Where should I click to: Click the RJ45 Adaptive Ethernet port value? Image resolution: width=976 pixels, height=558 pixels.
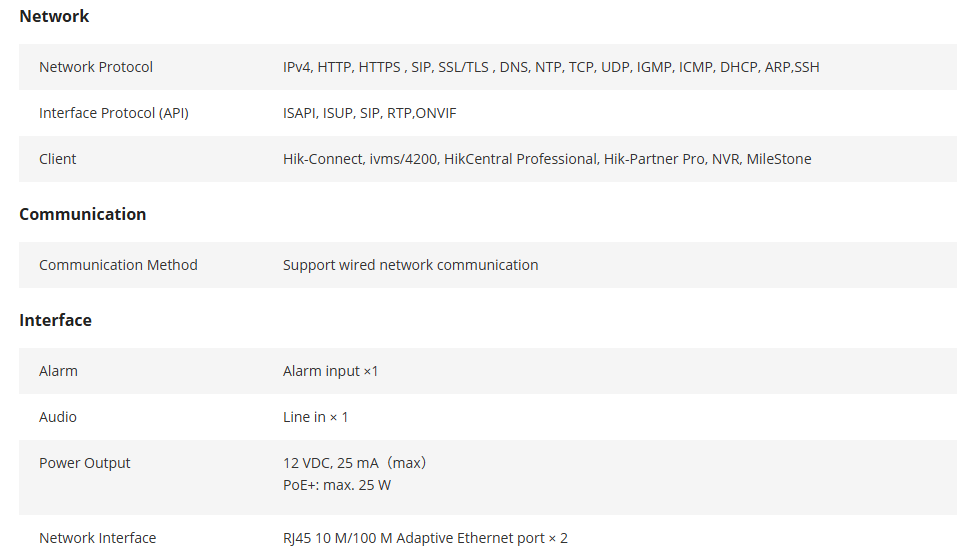426,538
